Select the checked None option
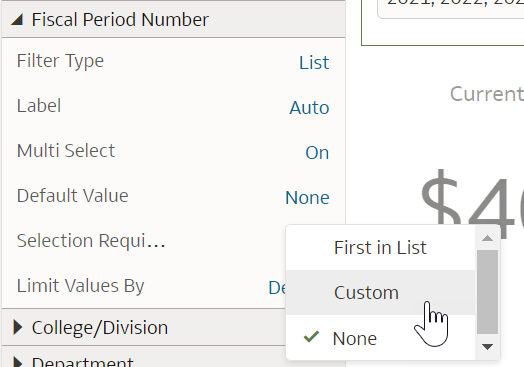The image size is (524, 367). click(380, 338)
